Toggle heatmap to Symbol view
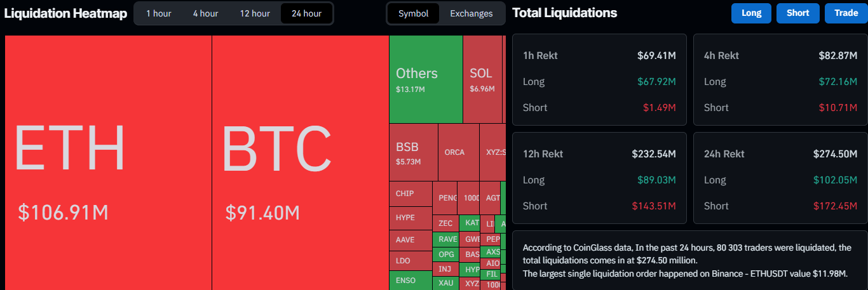The height and width of the screenshot is (290, 868). point(413,13)
